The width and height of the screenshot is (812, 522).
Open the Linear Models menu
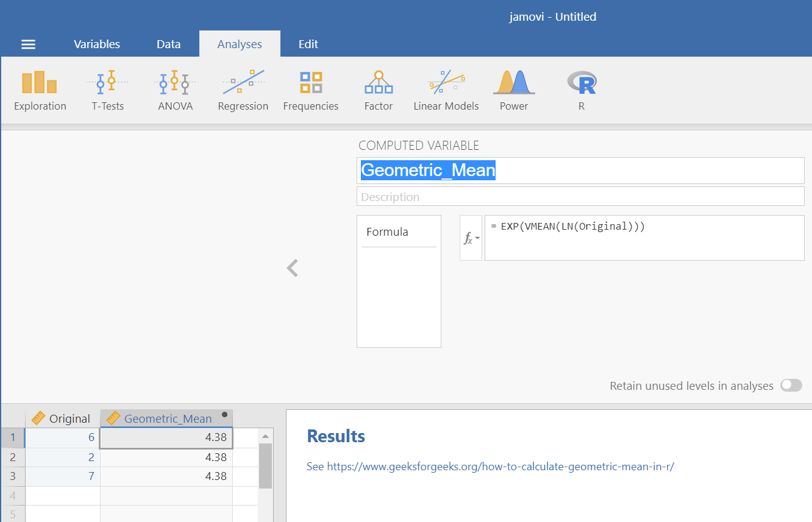tap(446, 91)
